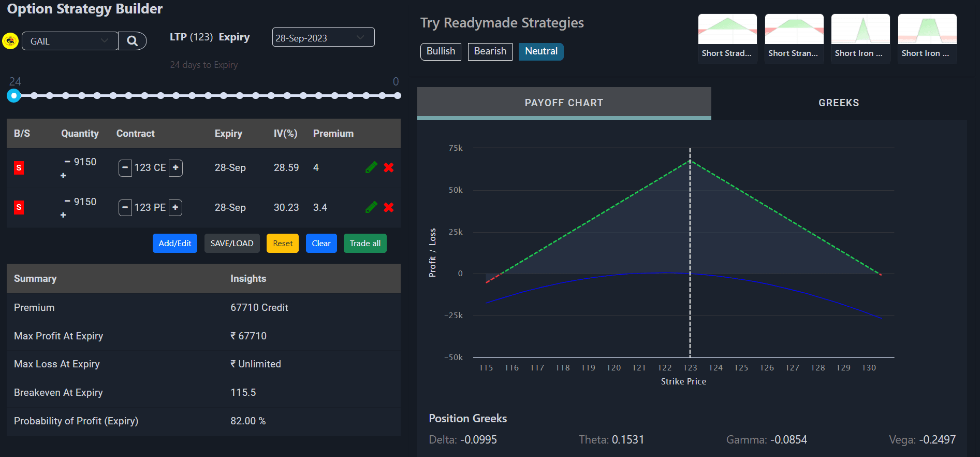The image size is (980, 457).
Task: Click the Add/Edit button
Action: click(175, 244)
